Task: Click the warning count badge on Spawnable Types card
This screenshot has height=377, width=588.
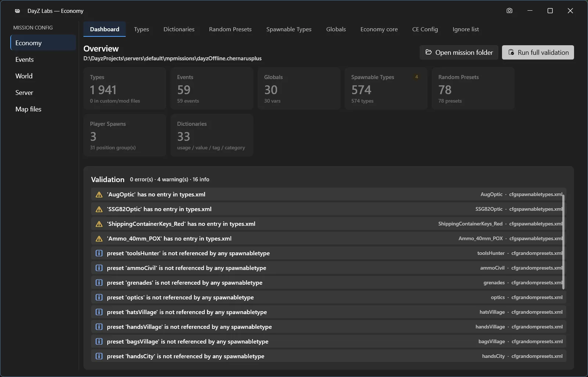Action: pyautogui.click(x=416, y=77)
